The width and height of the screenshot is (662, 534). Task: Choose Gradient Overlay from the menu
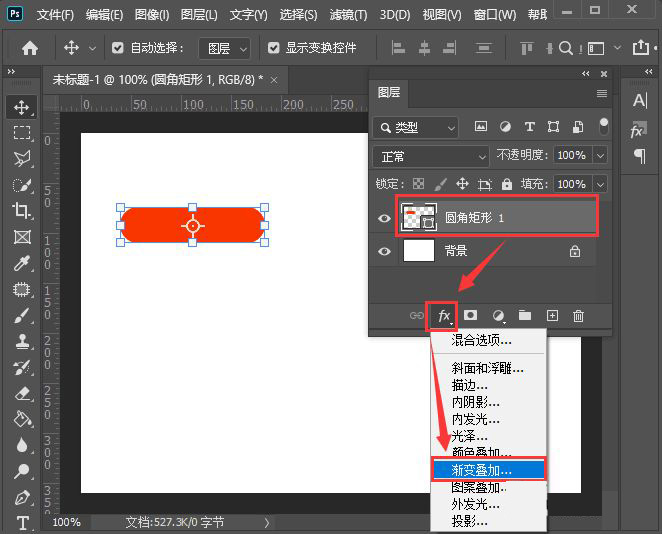pyautogui.click(x=489, y=469)
